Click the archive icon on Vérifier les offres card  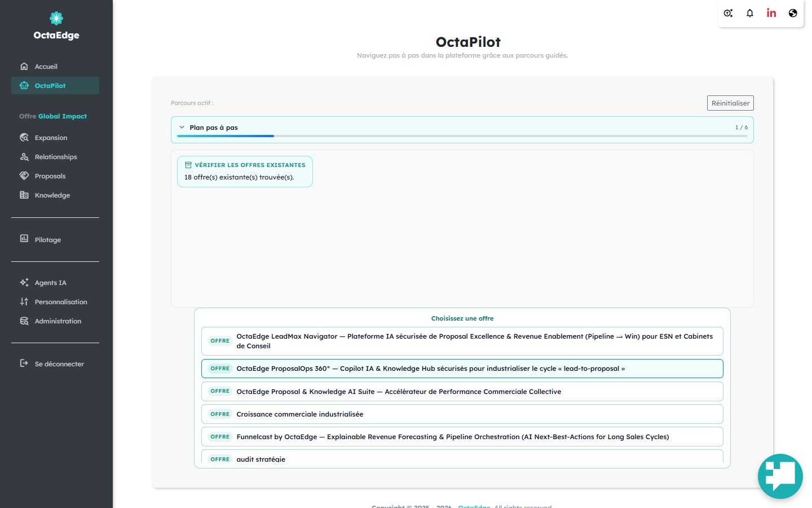[x=188, y=165]
